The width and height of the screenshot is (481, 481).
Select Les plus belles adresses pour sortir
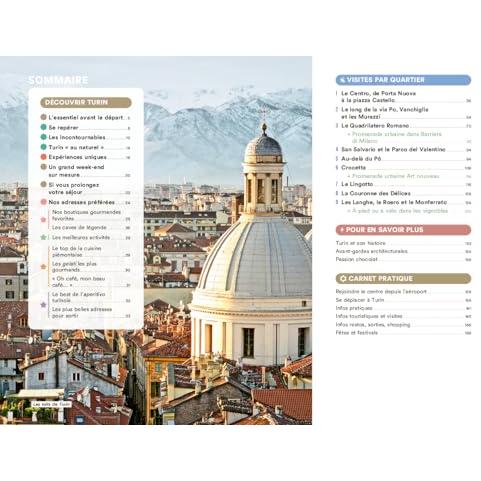tap(91, 312)
